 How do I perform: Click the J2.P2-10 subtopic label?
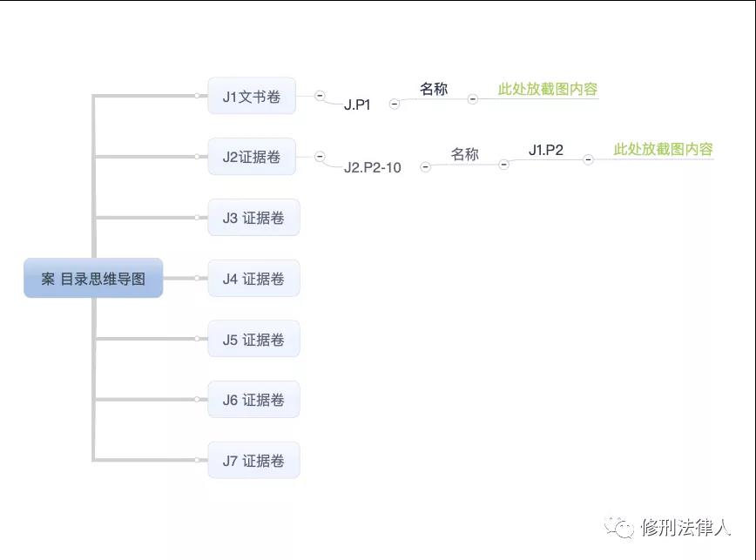tap(372, 167)
